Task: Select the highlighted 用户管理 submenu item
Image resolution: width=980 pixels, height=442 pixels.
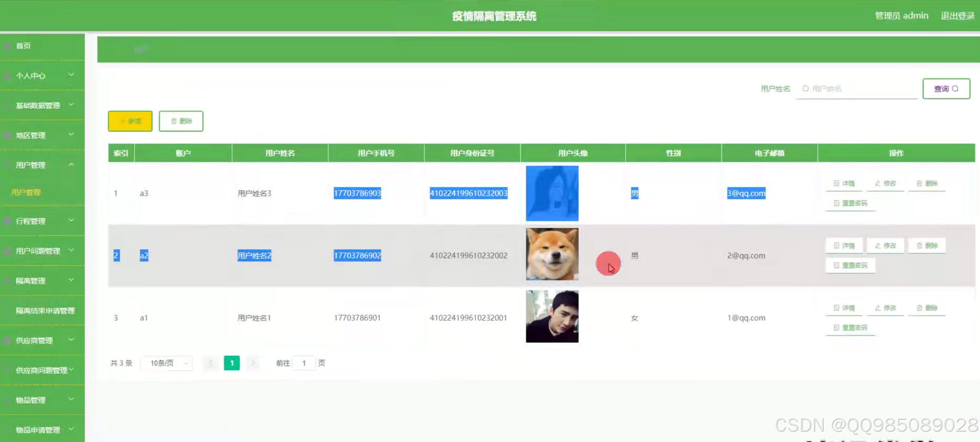Action: click(x=26, y=193)
